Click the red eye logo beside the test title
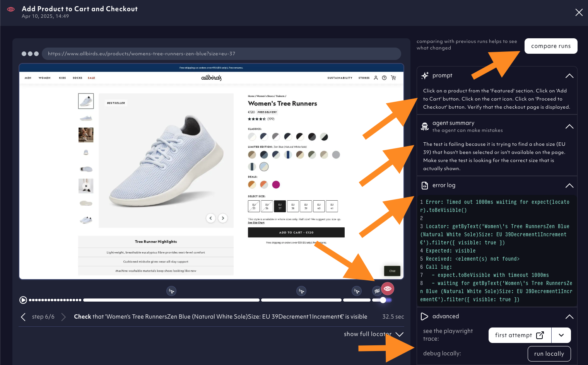 [x=11, y=9]
